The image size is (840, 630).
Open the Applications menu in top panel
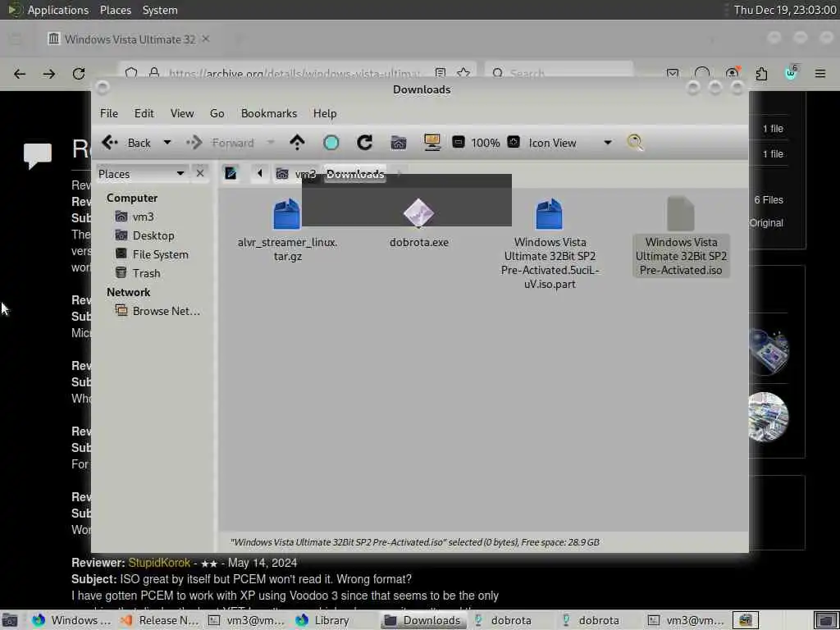(x=58, y=10)
